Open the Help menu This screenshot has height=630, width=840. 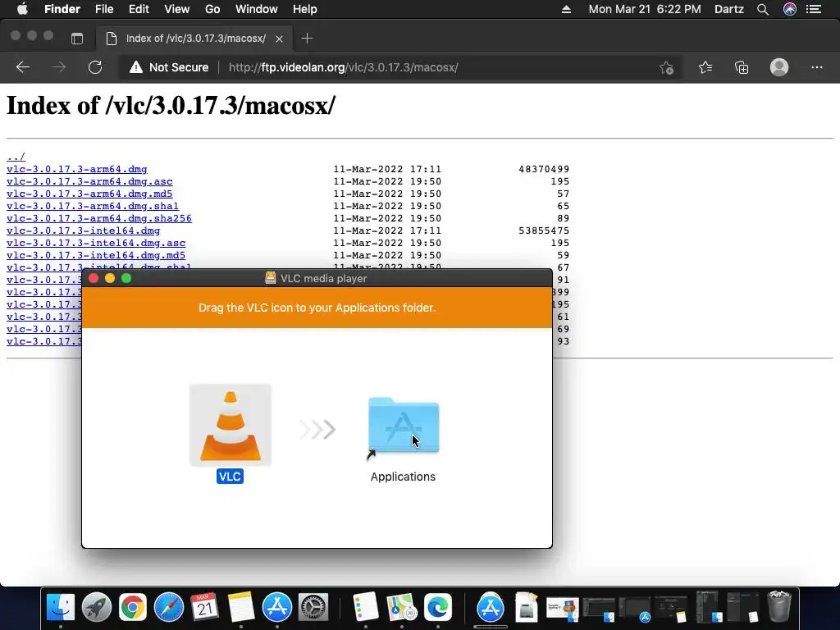pos(305,9)
